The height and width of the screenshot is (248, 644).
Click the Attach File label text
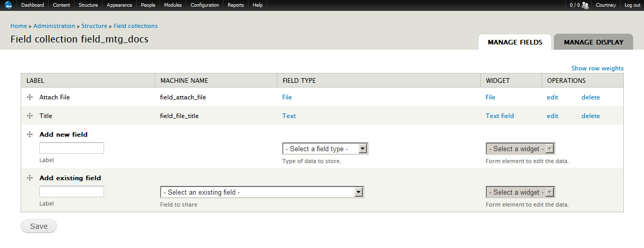tap(54, 97)
